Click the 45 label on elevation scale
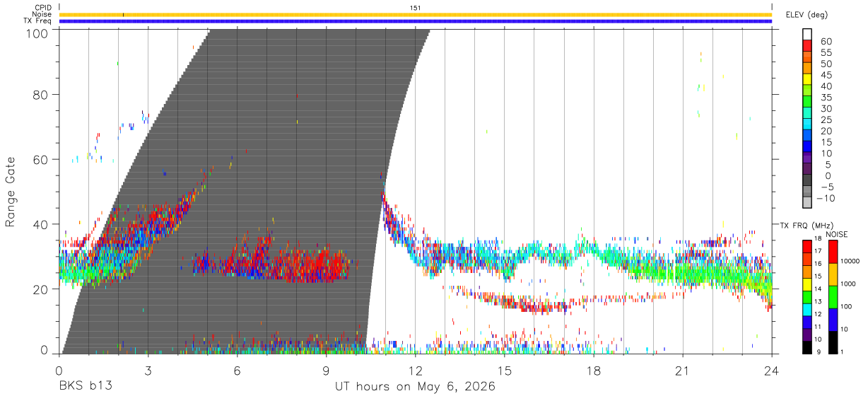The width and height of the screenshot is (868, 401). pos(825,75)
